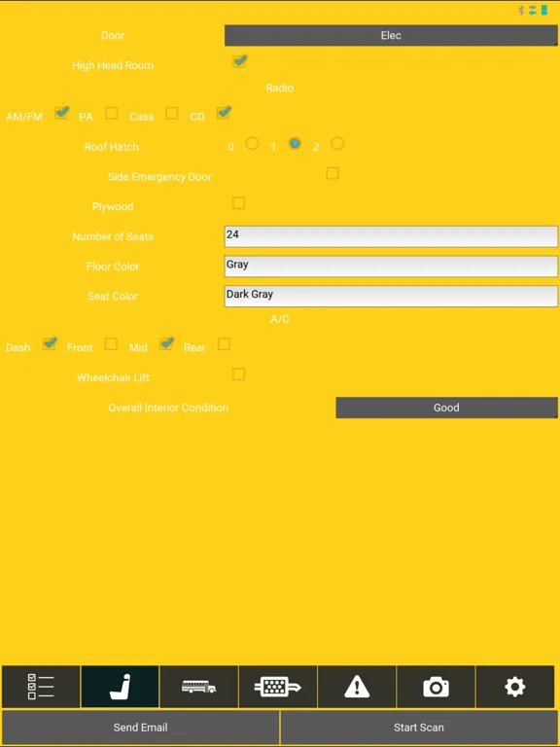Viewport: 560px width, 747px height.
Task: Uncheck the CD radio checkbox
Action: click(x=224, y=113)
